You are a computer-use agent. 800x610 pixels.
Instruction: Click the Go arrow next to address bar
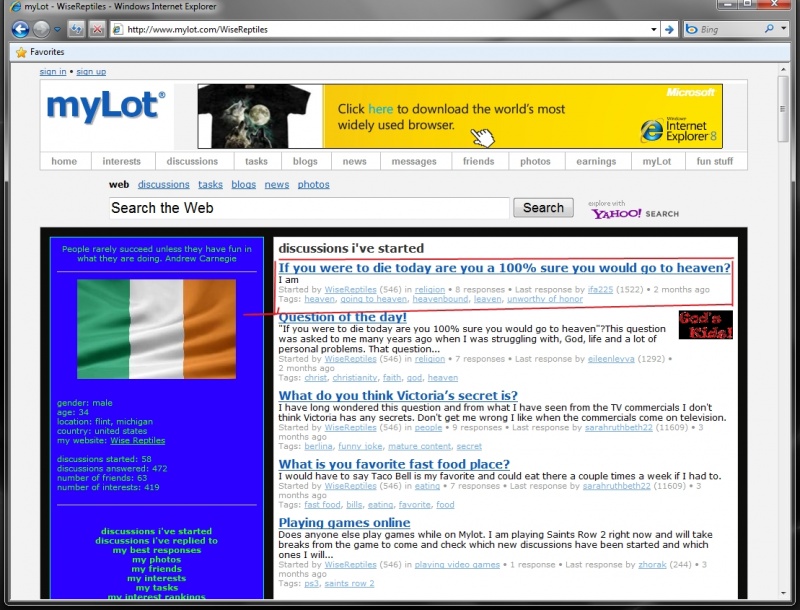coord(669,30)
